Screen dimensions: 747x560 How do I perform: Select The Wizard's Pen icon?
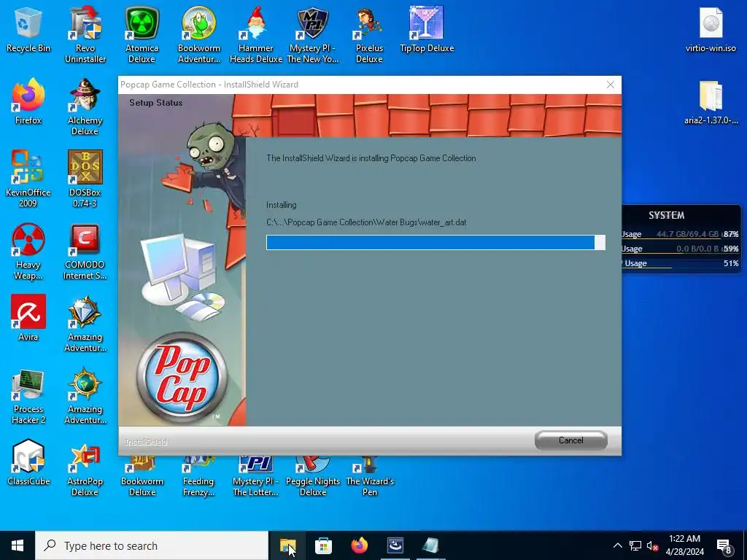click(370, 477)
